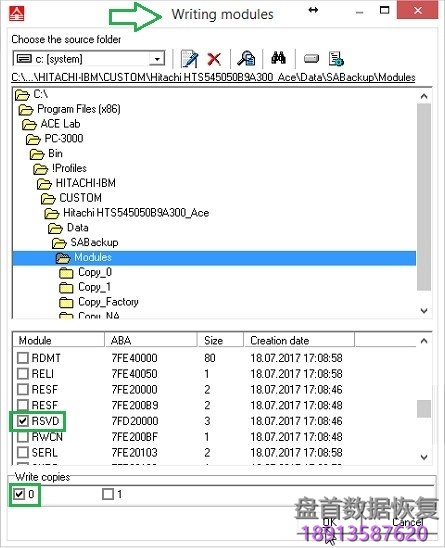
Task: Click ABA value 7FE20103 of SERL
Action: (135, 452)
